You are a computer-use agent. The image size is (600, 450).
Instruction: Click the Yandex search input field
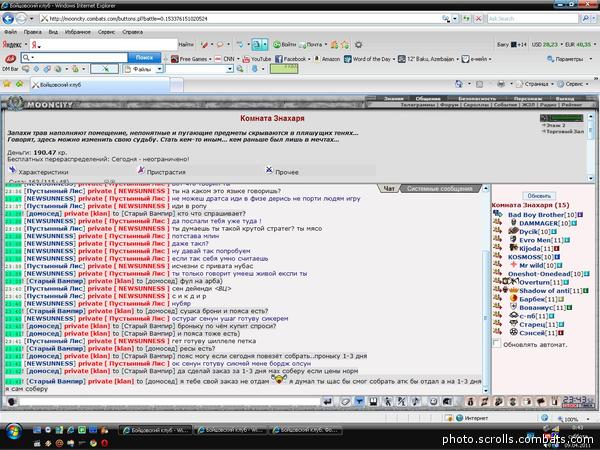click(103, 44)
